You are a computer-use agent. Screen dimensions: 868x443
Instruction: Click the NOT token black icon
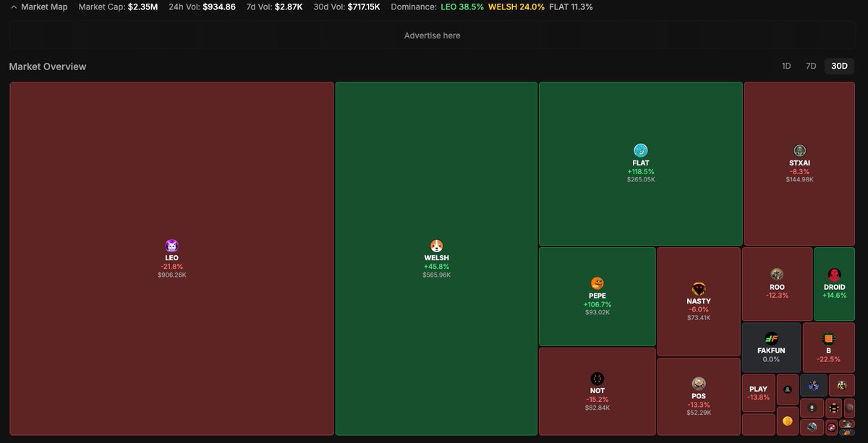[597, 378]
